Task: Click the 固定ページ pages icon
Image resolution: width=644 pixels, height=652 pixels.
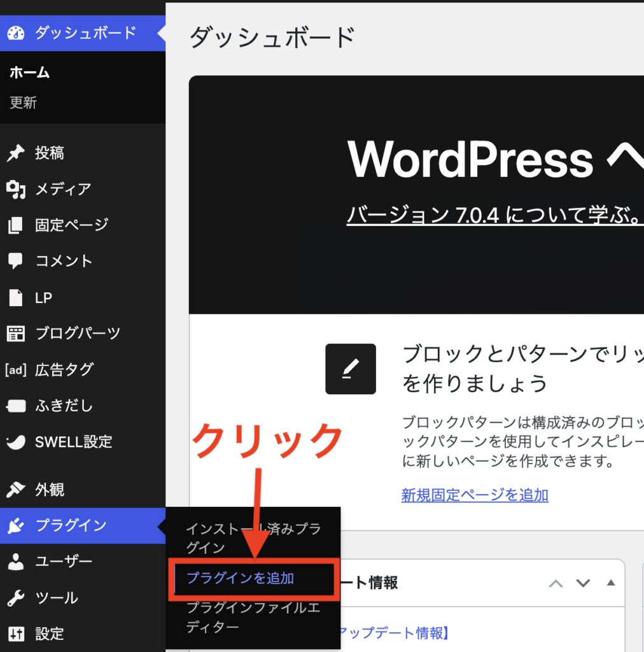Action: pos(16,225)
